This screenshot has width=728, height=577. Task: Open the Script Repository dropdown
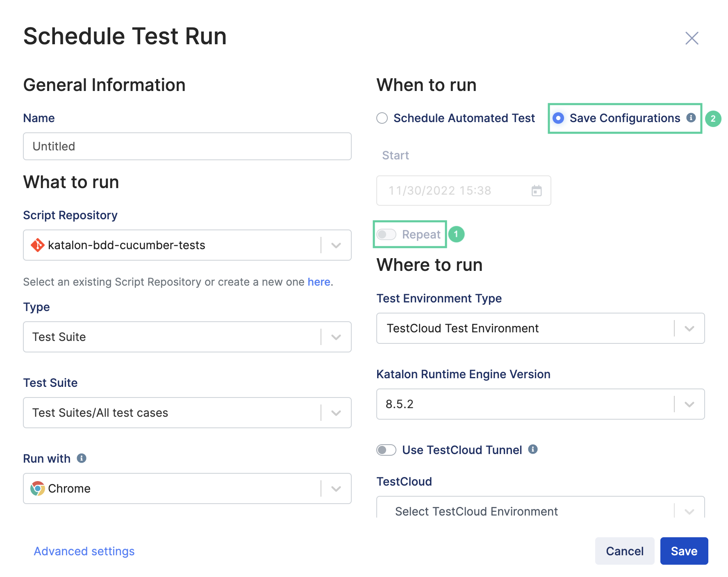(336, 245)
